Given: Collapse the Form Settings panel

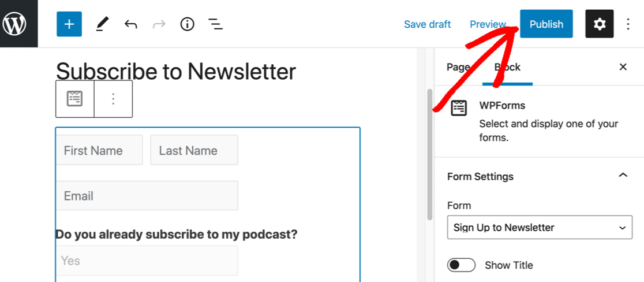Looking at the screenshot, I should tap(623, 176).
